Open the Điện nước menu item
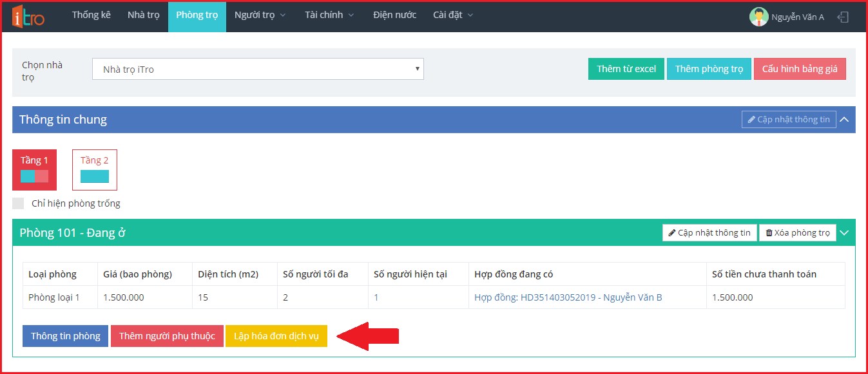 coord(394,15)
